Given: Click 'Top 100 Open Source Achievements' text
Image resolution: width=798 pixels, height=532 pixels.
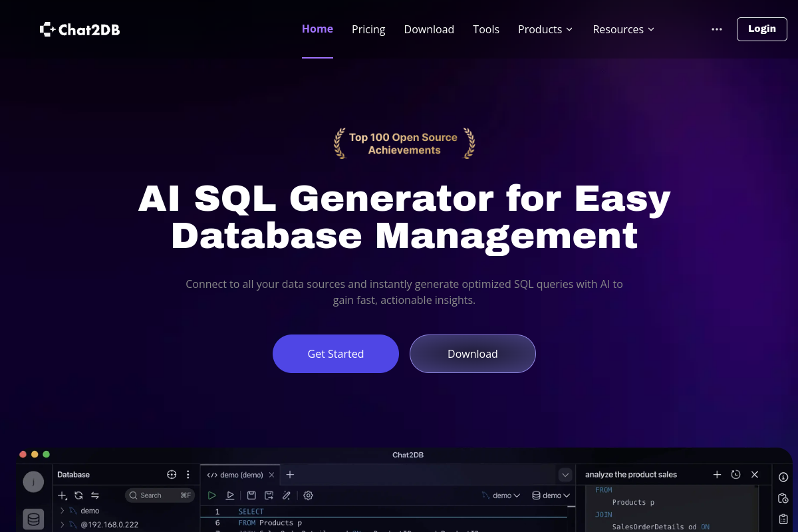Looking at the screenshot, I should (404, 144).
